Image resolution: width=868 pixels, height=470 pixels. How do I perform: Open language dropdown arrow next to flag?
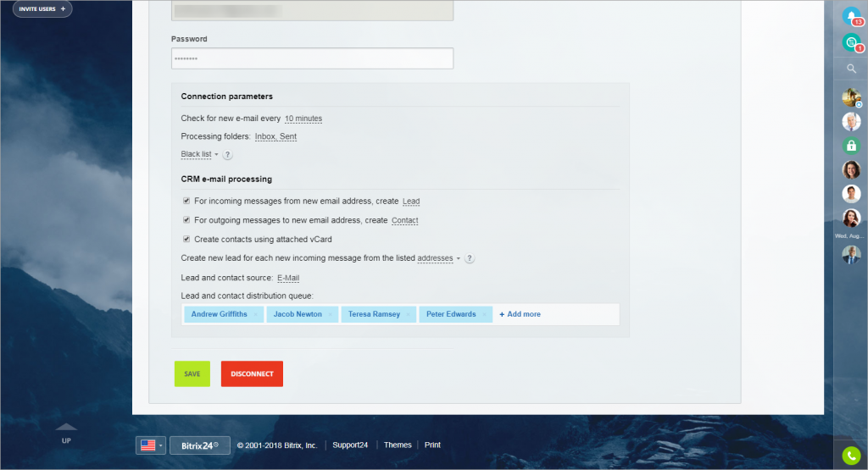coord(160,445)
